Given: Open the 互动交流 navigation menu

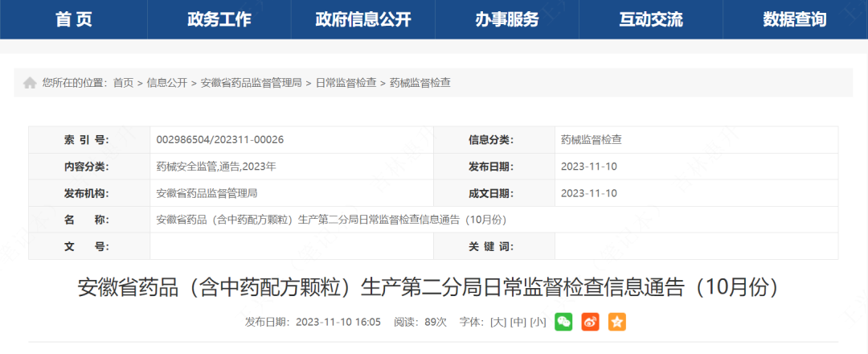Looking at the screenshot, I should (x=651, y=19).
